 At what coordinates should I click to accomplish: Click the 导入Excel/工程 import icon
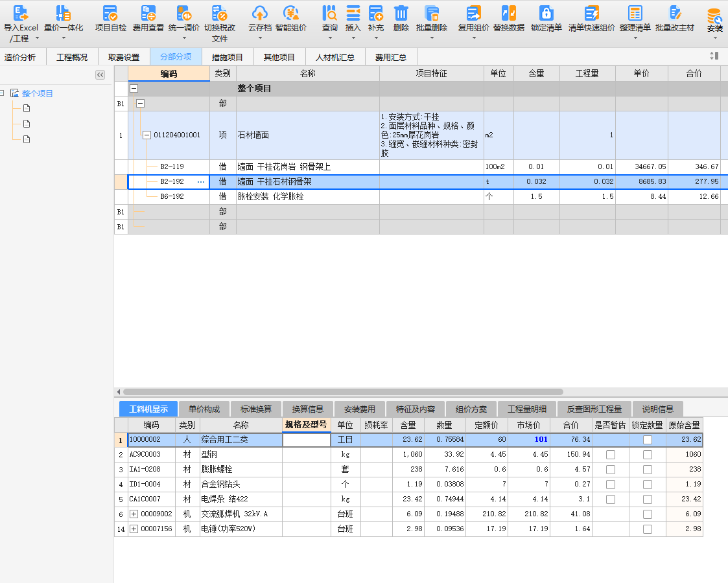[x=21, y=13]
